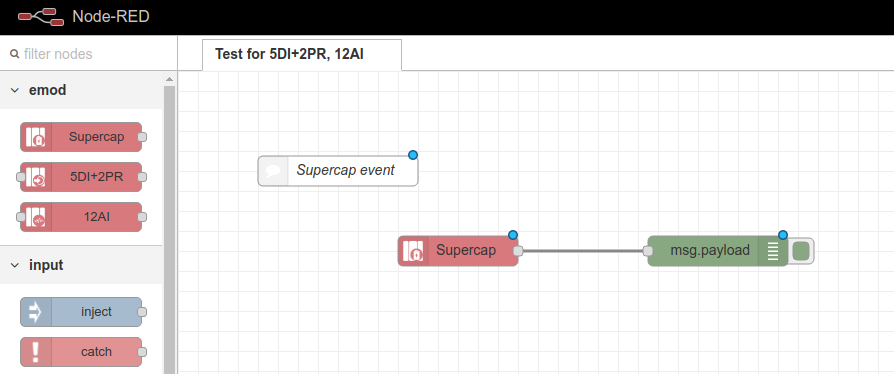Select the 5DI+2PR palette node
Viewport: 894px width, 374px height.
[x=81, y=177]
